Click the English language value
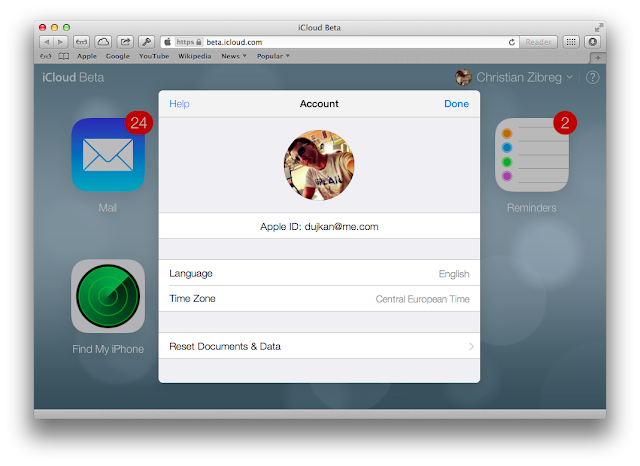Screen dimensions: 640x466 coord(454,274)
